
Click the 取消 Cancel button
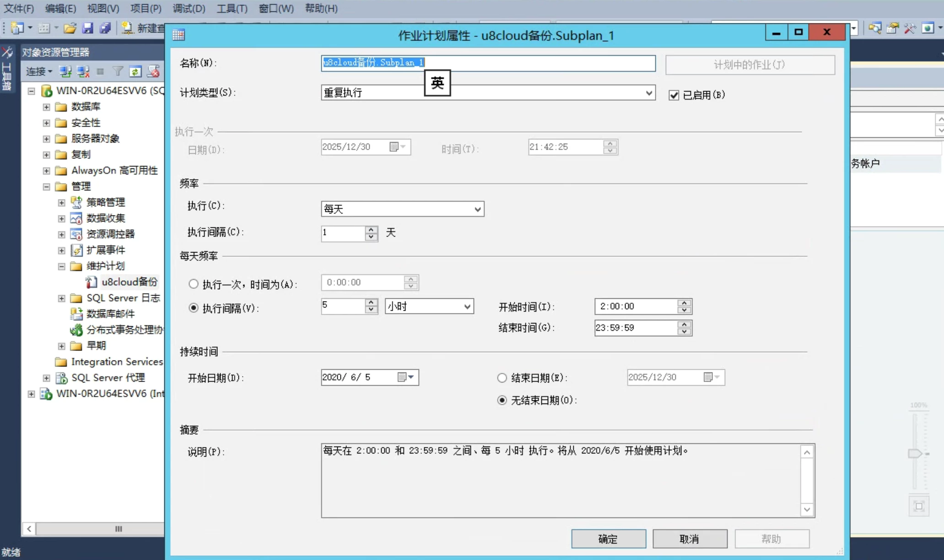pos(690,539)
